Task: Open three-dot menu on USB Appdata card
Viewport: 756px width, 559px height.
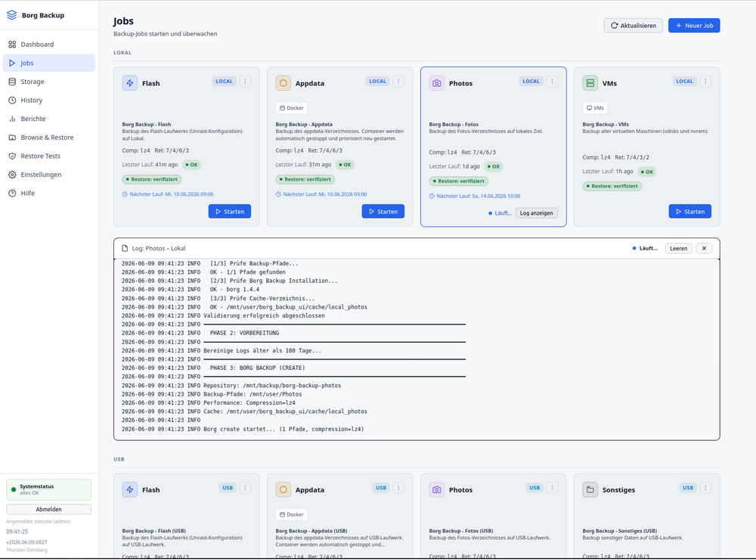Action: (x=398, y=488)
